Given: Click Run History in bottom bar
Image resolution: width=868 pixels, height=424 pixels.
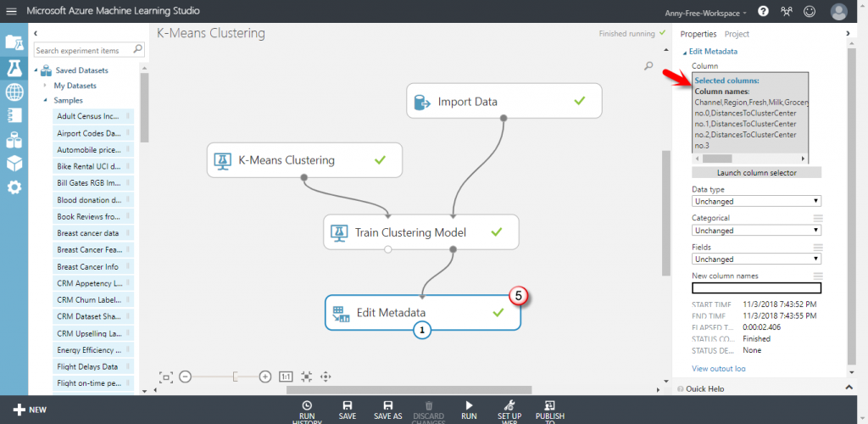Looking at the screenshot, I should [307, 410].
